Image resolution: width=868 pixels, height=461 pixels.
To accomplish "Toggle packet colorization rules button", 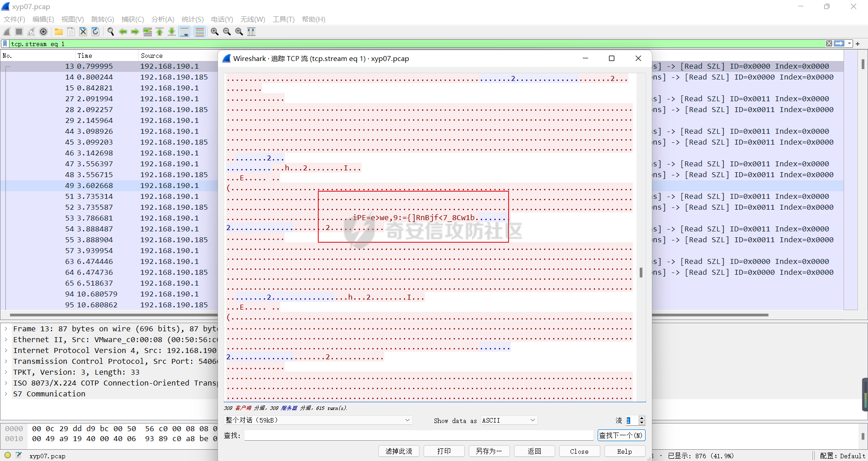I will [x=199, y=32].
